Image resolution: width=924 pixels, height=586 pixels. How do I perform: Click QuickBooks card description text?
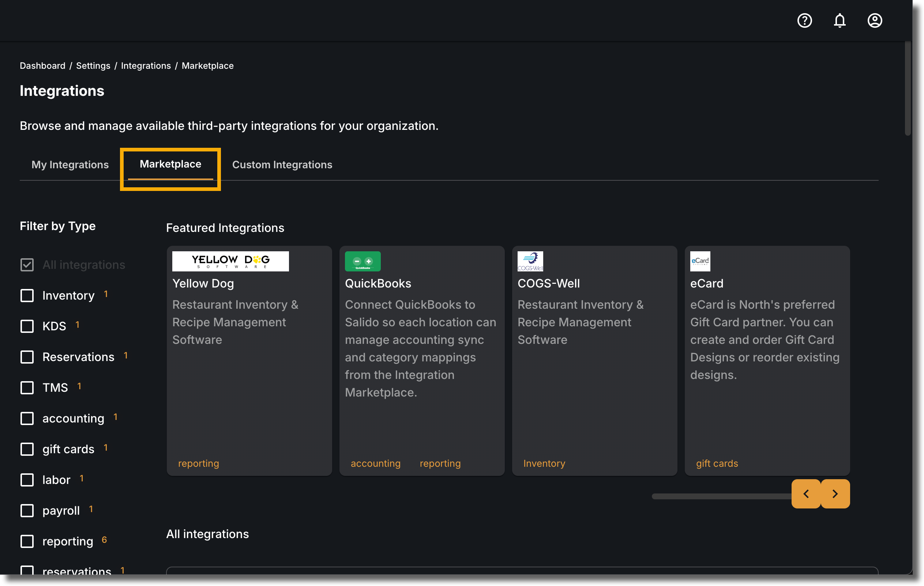(x=421, y=349)
